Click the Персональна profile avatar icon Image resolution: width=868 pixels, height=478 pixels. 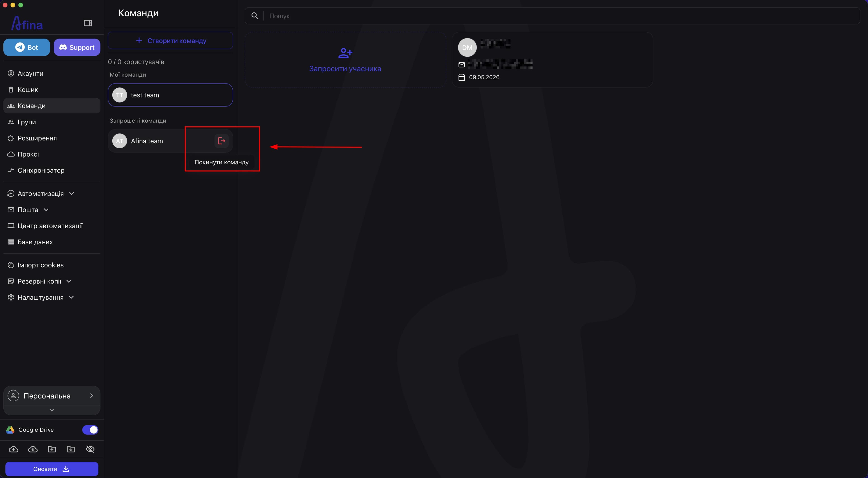(x=13, y=396)
